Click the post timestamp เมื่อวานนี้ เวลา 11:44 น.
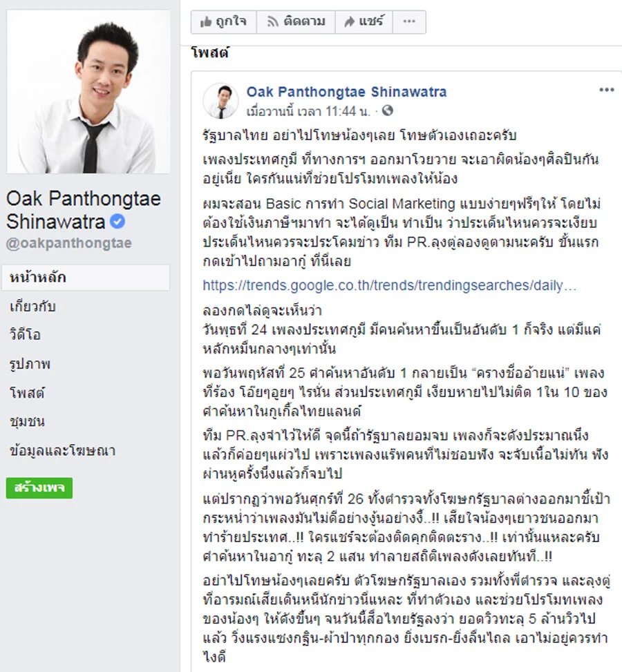Screen dimensions: 622x672 (308, 111)
